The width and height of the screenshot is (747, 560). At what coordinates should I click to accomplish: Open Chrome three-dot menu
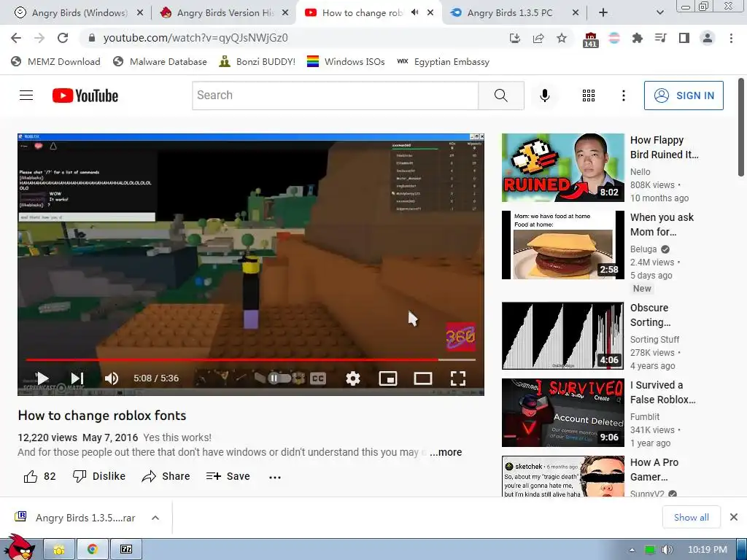[731, 38]
